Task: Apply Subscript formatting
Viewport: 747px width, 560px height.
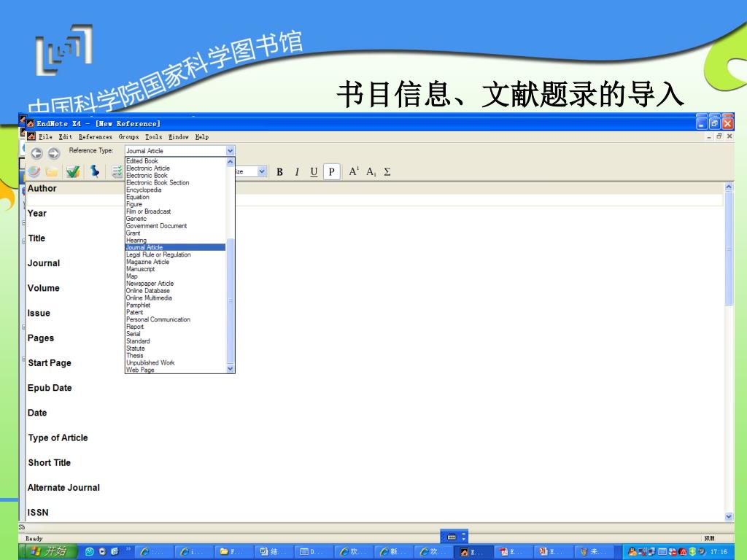Action: [x=371, y=172]
